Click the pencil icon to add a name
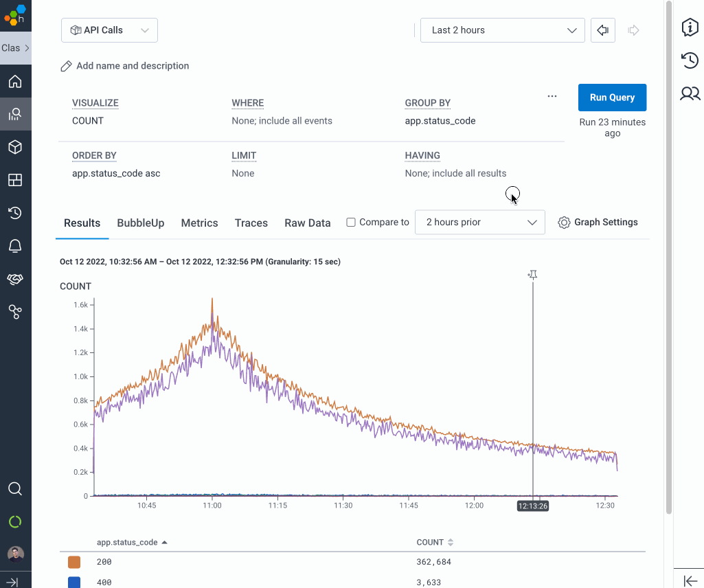This screenshot has width=704, height=588. pos(67,66)
